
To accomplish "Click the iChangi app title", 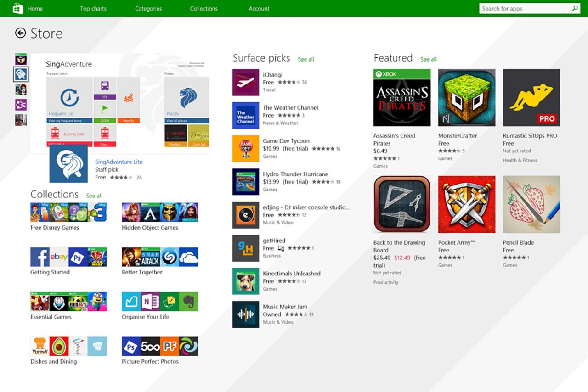I will click(x=272, y=75).
